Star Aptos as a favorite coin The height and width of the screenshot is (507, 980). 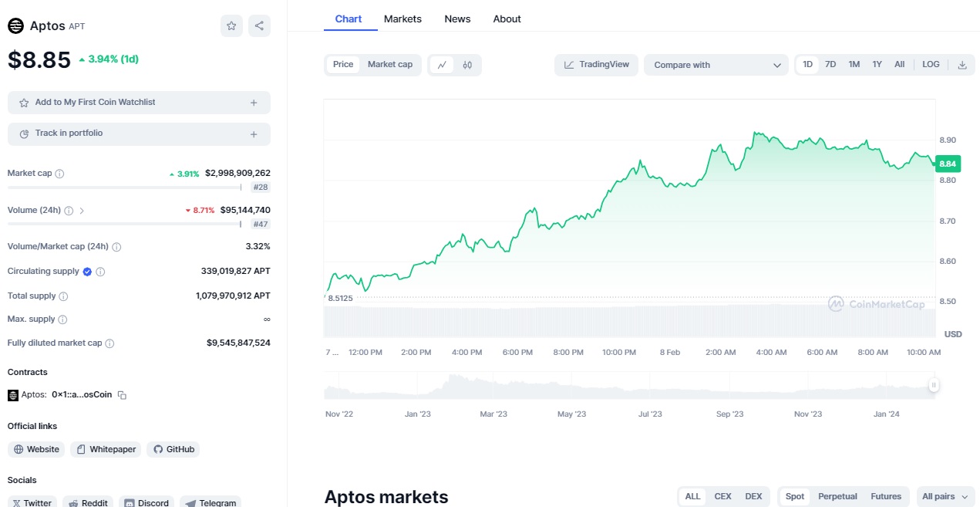pos(231,25)
